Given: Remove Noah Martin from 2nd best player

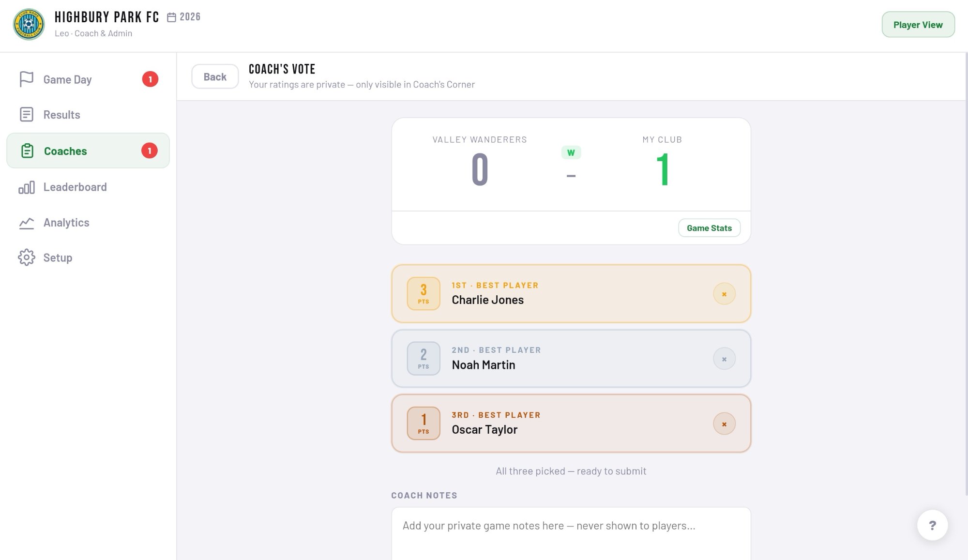Looking at the screenshot, I should tap(724, 359).
